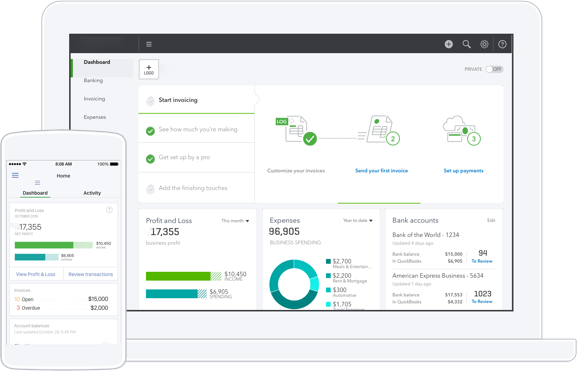Expand the Year to date dropdown in Expenses

[x=358, y=220]
